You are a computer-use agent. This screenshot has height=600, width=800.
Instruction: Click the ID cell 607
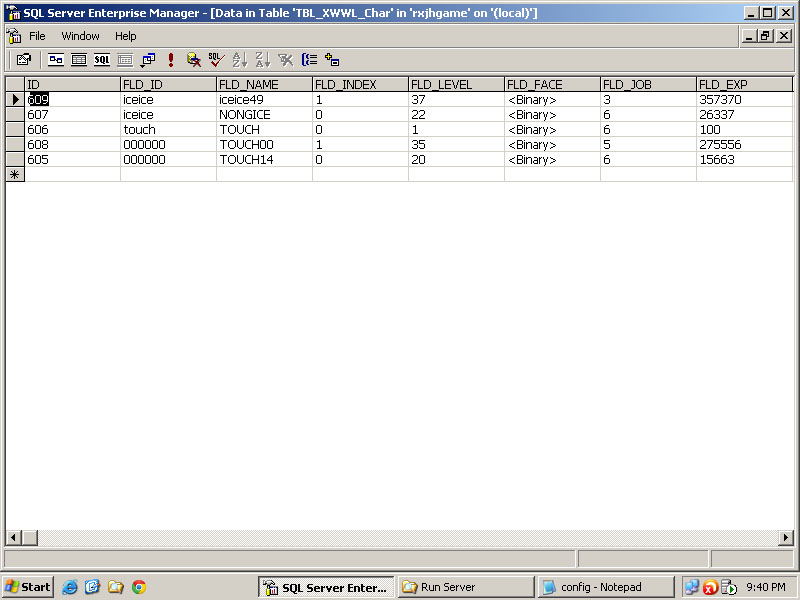tap(72, 114)
